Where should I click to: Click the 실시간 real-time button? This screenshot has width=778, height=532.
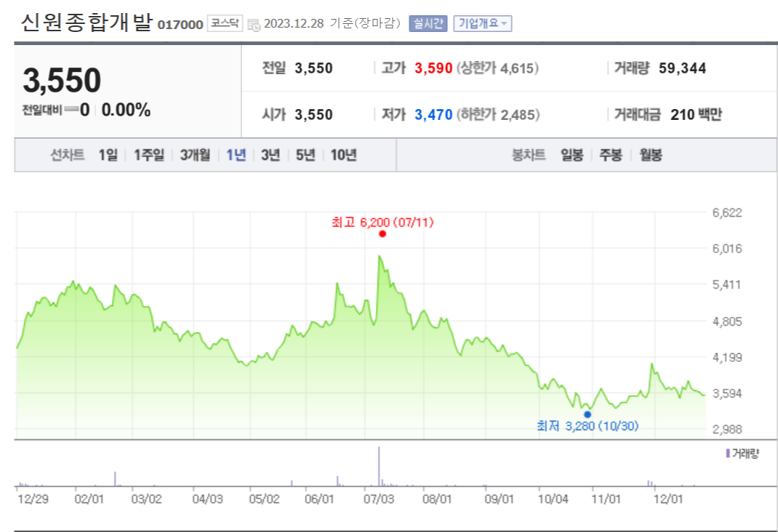click(428, 23)
